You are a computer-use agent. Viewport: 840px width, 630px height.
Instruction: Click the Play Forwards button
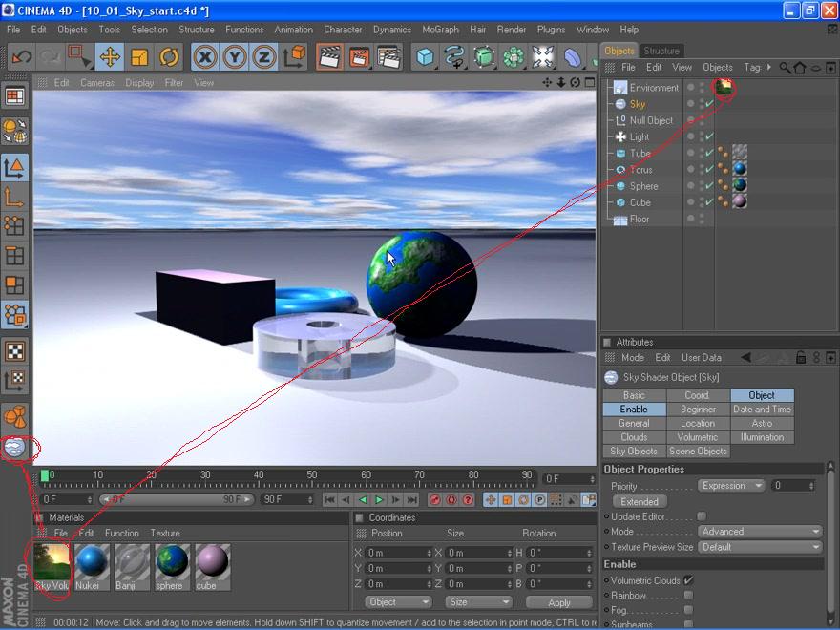(x=379, y=500)
